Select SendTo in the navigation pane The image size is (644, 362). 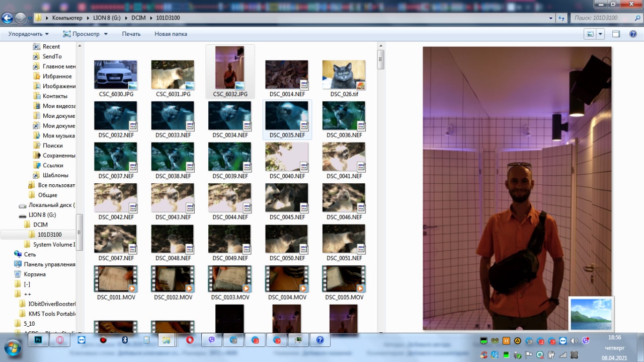point(52,56)
